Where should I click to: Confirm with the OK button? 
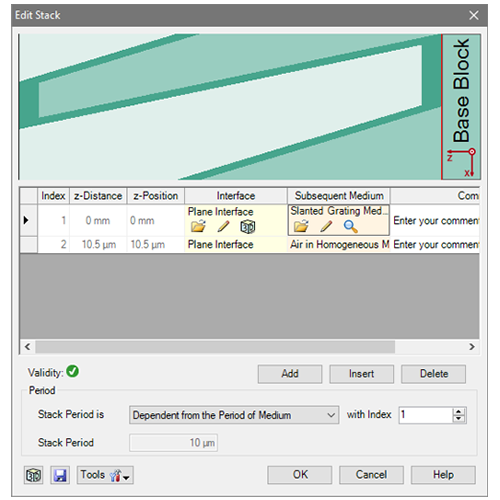click(300, 475)
